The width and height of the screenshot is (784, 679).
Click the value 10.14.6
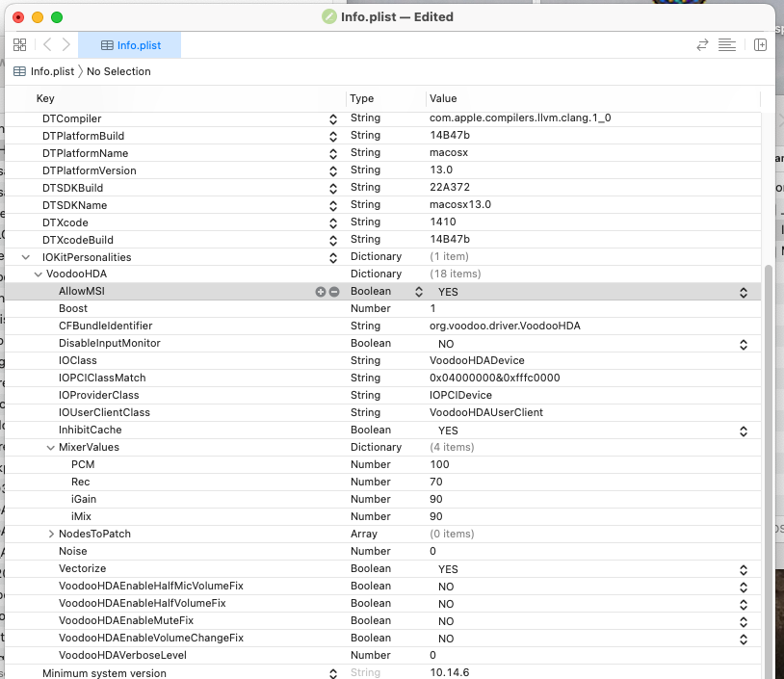pyautogui.click(x=450, y=673)
